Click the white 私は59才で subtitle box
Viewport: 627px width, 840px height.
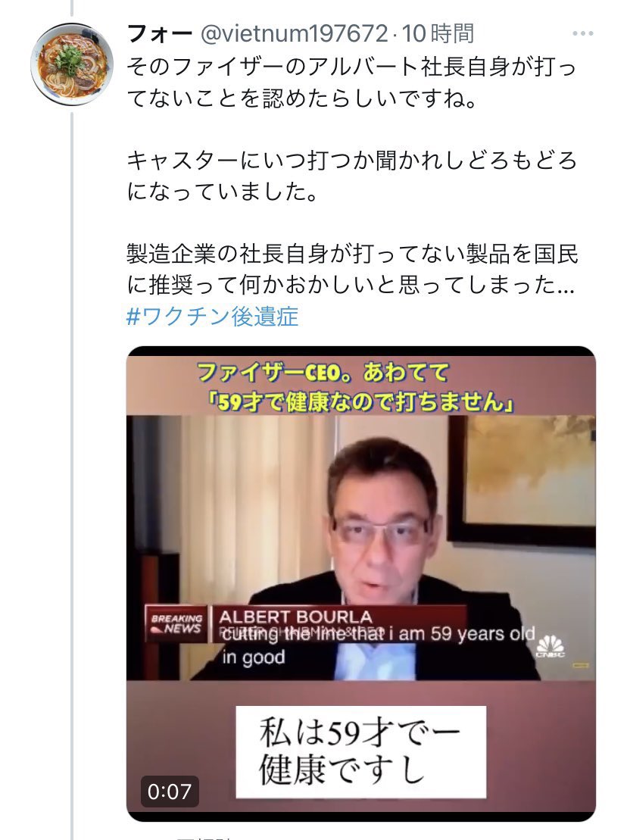coord(361,751)
